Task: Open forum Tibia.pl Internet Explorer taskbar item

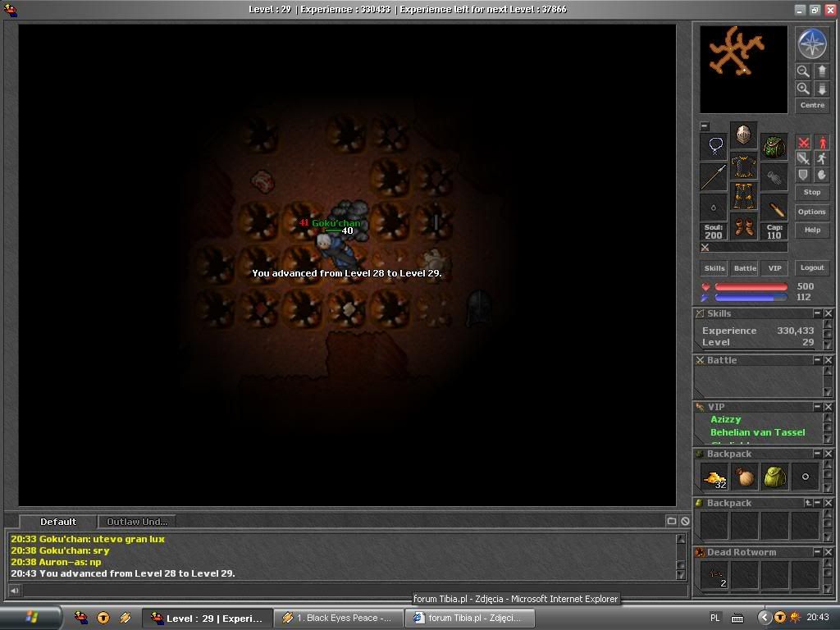Action: coord(470,618)
